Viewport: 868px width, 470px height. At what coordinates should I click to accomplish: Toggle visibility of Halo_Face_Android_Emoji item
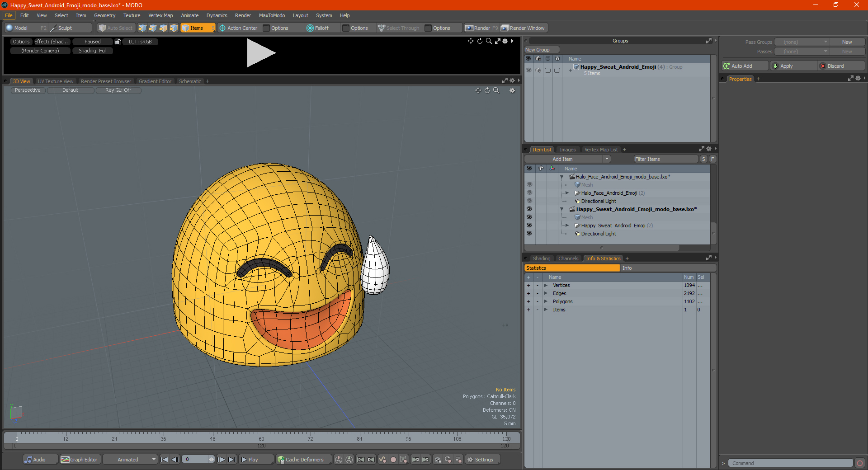coord(529,193)
